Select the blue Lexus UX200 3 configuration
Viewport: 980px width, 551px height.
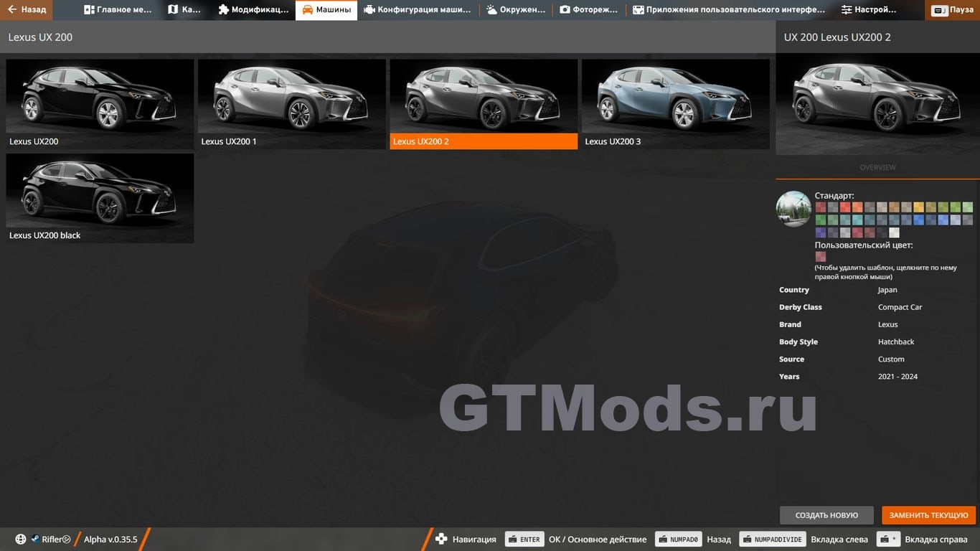coord(676,104)
